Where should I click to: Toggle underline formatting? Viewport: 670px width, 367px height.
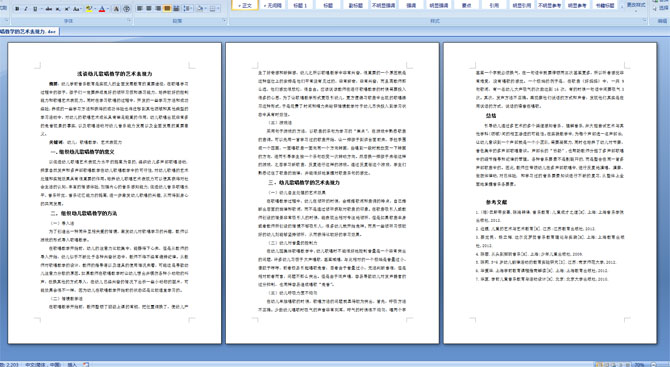[35, 9]
